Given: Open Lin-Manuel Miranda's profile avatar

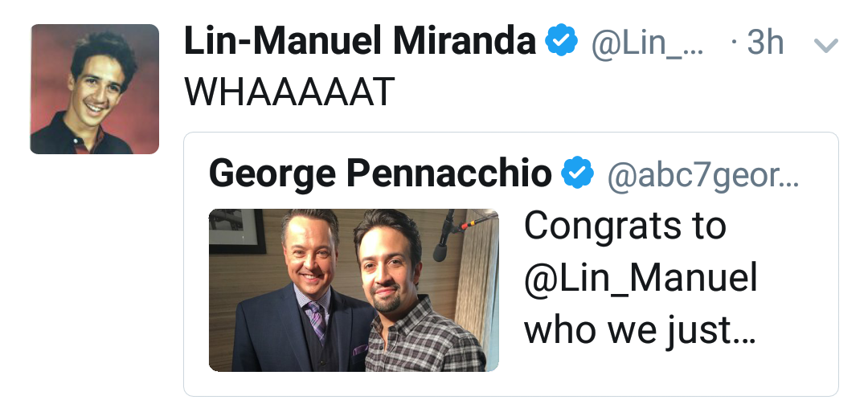Looking at the screenshot, I should pos(95,88).
